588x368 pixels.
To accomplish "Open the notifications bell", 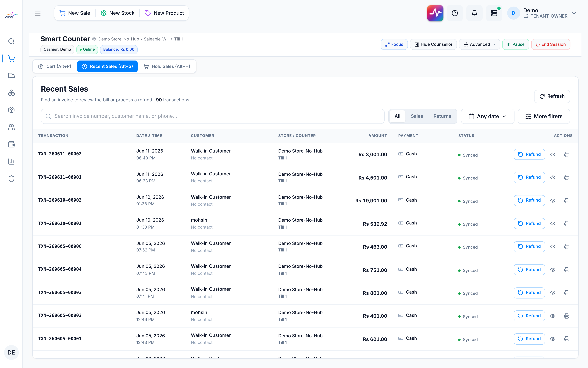I will pyautogui.click(x=474, y=13).
